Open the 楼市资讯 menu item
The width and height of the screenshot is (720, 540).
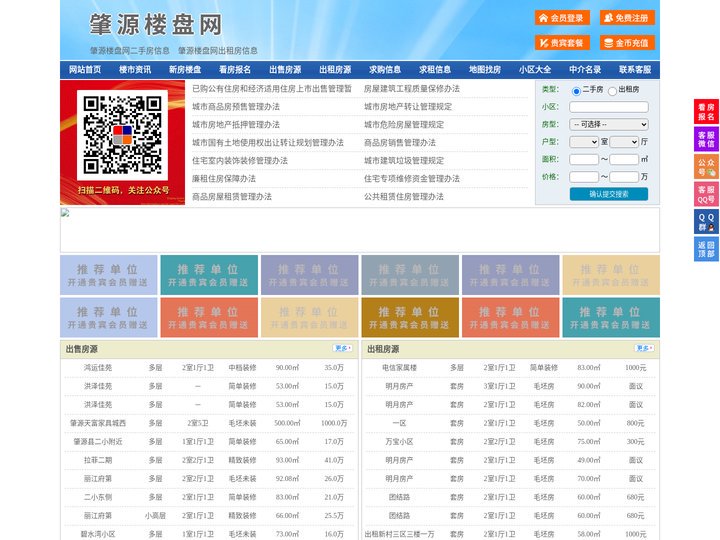pyautogui.click(x=135, y=70)
